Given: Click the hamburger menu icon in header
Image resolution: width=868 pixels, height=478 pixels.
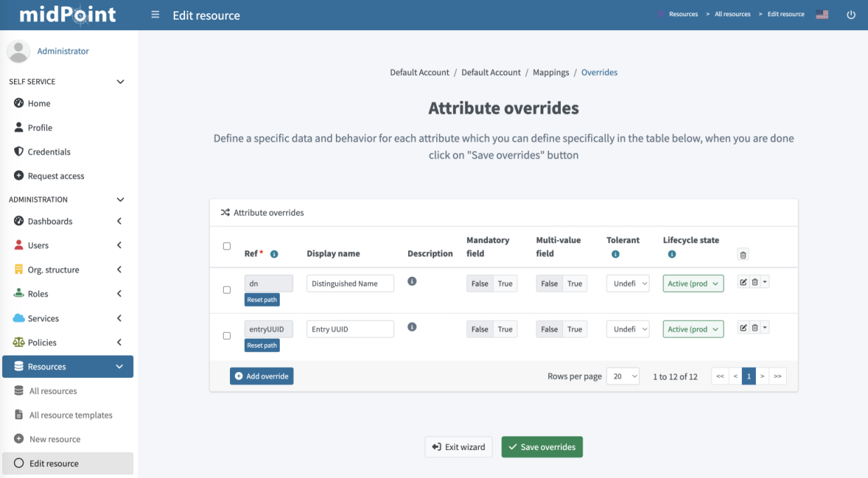Looking at the screenshot, I should pos(155,15).
